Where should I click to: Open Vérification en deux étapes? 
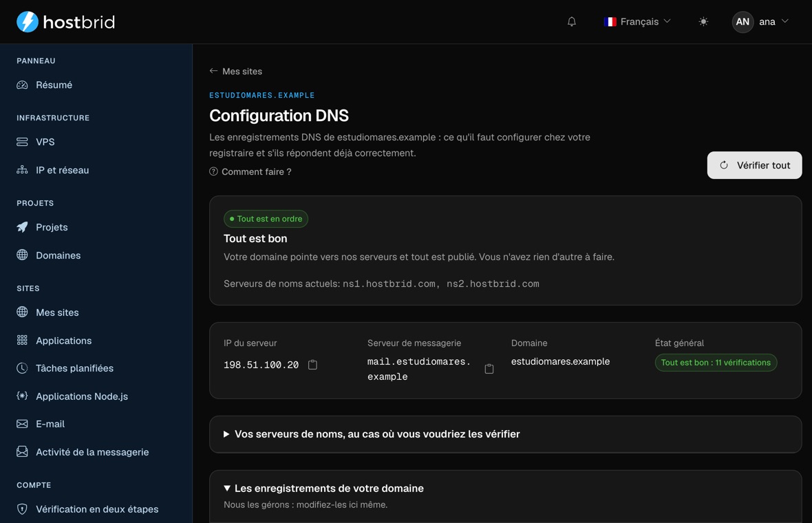(x=96, y=509)
